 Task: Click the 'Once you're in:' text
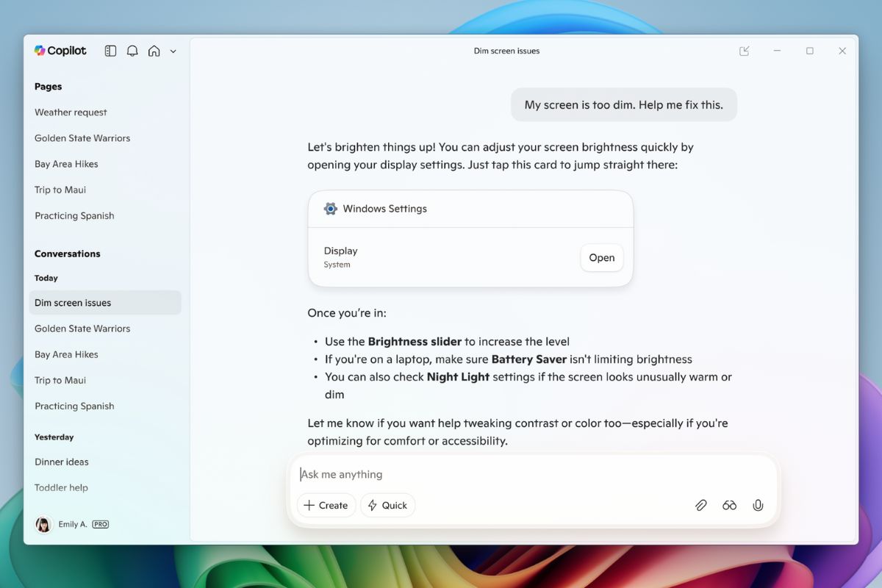click(x=347, y=313)
